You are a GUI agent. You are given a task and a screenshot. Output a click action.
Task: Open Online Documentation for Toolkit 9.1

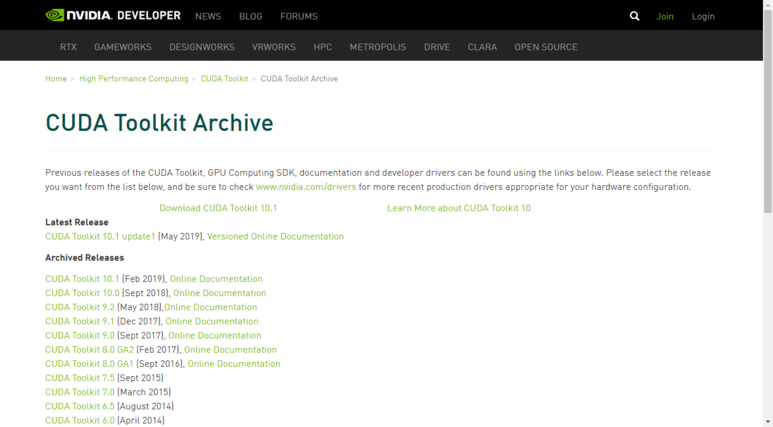pos(212,321)
